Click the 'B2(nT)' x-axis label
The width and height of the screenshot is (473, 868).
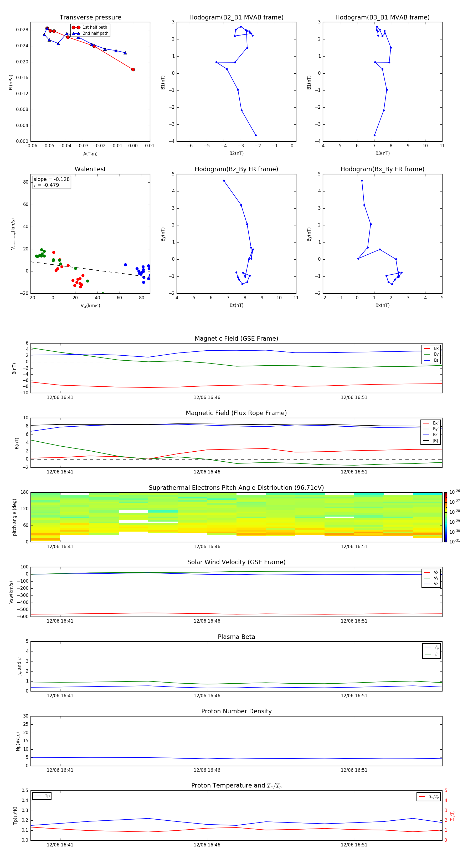(x=236, y=153)
